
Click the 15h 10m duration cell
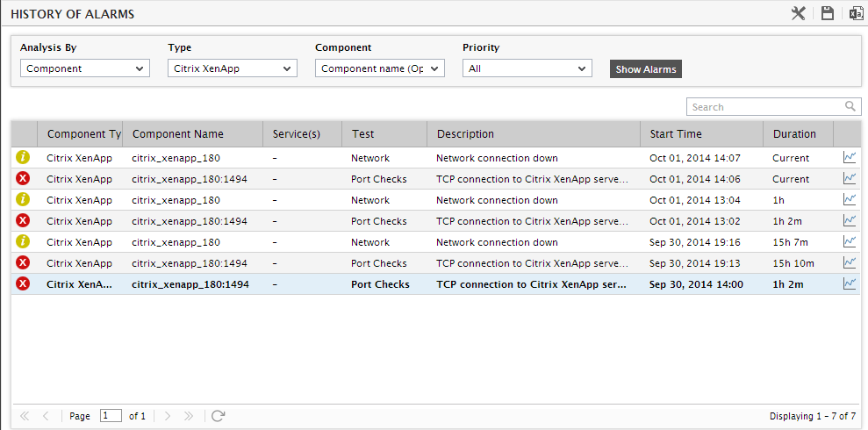click(793, 263)
